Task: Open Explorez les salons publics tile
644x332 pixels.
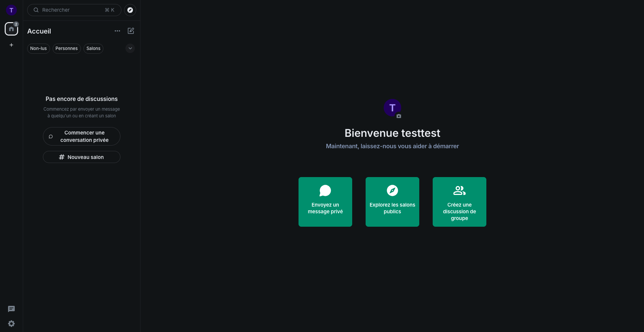Action: coord(392,202)
